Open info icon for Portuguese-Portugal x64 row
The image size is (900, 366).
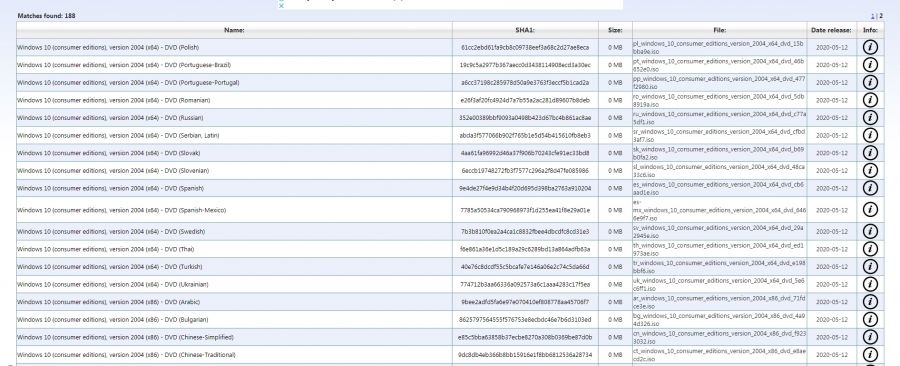point(870,83)
